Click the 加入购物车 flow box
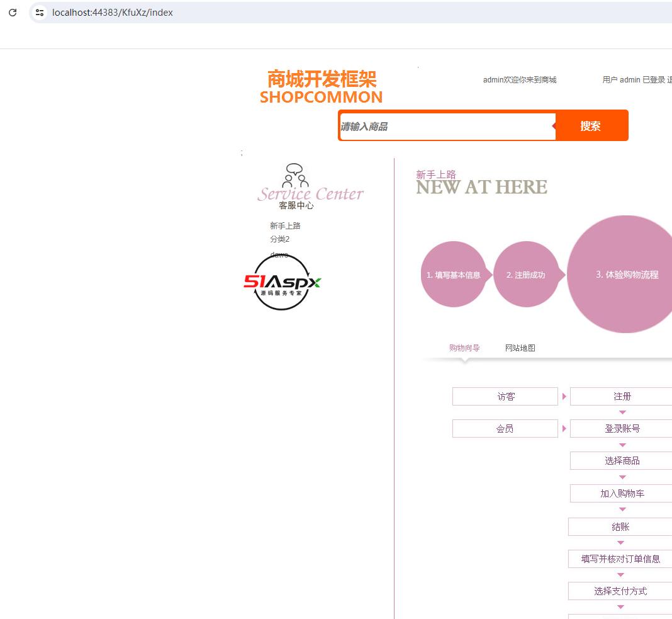 (x=622, y=493)
